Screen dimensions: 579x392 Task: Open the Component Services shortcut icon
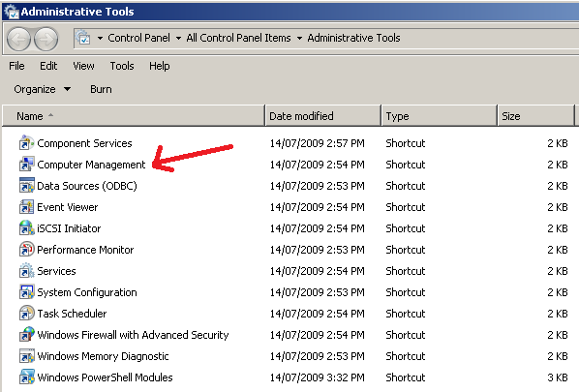click(x=26, y=143)
